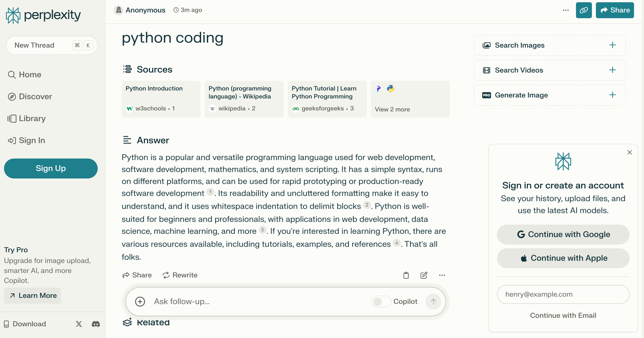Image resolution: width=644 pixels, height=338 pixels.
Task: Click the attach plus icon in follow-up box
Action: click(x=140, y=302)
